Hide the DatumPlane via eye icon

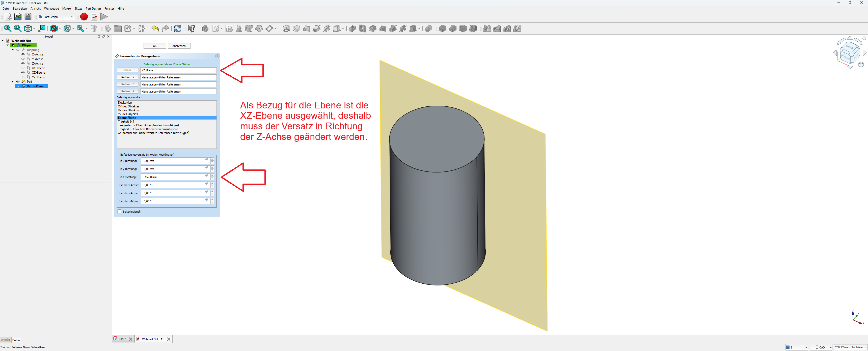[x=18, y=86]
